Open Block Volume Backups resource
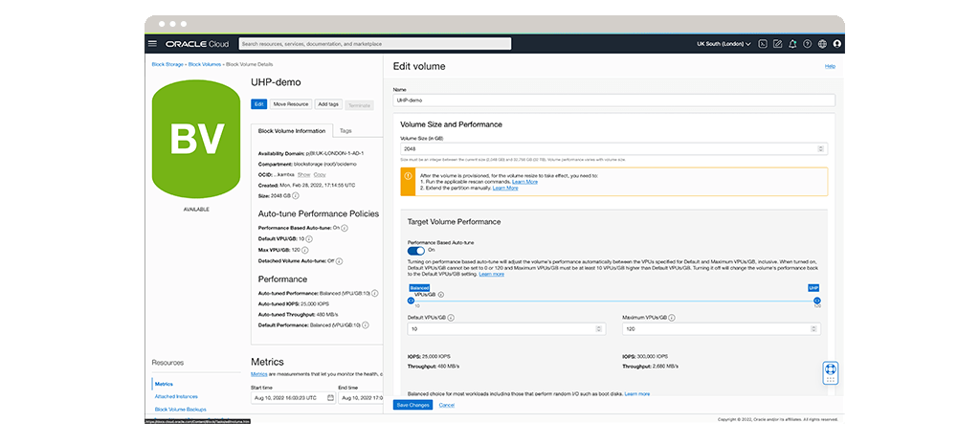Screen dimensions: 980x446 tap(180, 409)
